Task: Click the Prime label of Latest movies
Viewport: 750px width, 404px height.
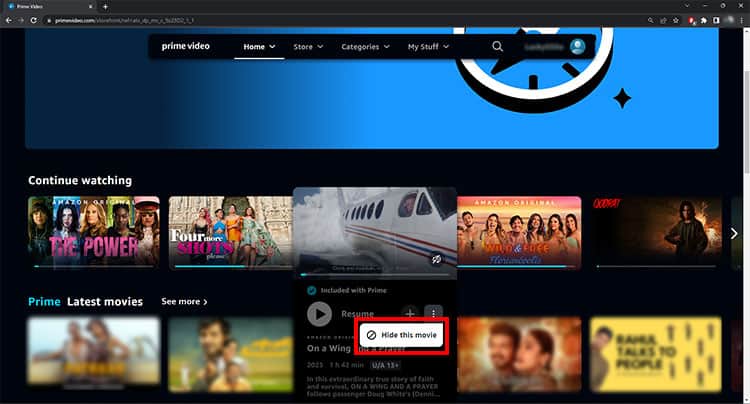Action: pyautogui.click(x=44, y=302)
